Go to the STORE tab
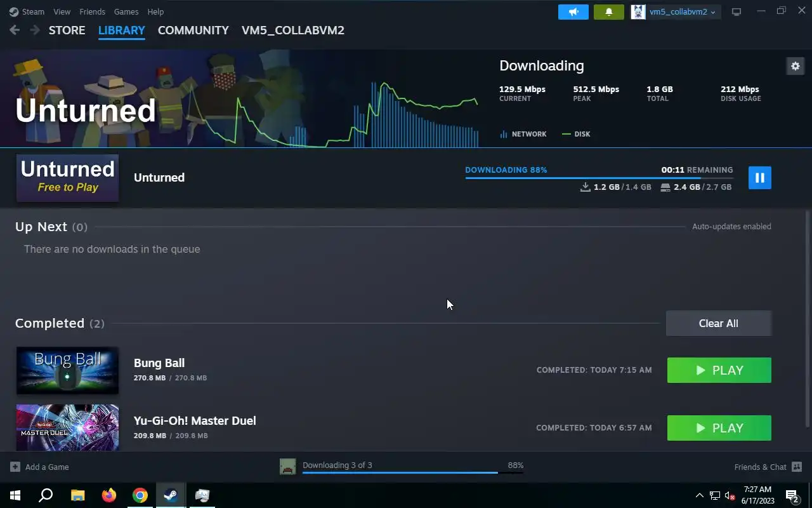The height and width of the screenshot is (508, 812). click(x=67, y=30)
